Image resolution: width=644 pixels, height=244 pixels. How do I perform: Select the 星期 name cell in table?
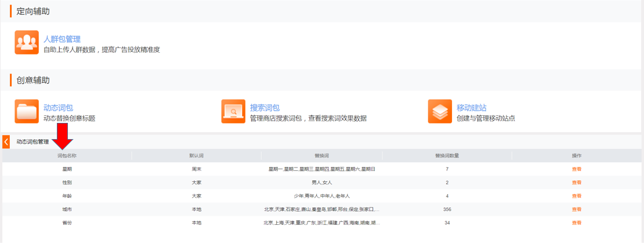(x=67, y=169)
